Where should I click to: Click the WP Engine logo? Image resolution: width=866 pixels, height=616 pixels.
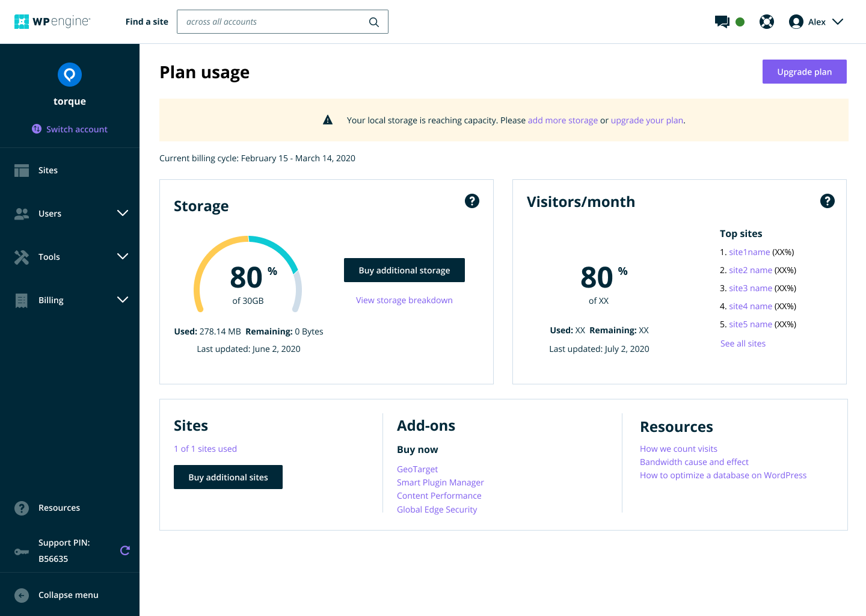point(52,22)
